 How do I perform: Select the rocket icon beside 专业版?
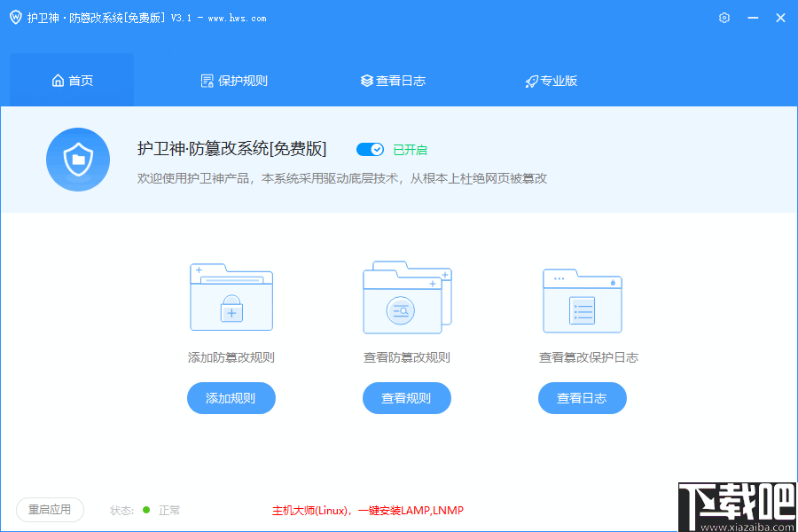point(530,80)
